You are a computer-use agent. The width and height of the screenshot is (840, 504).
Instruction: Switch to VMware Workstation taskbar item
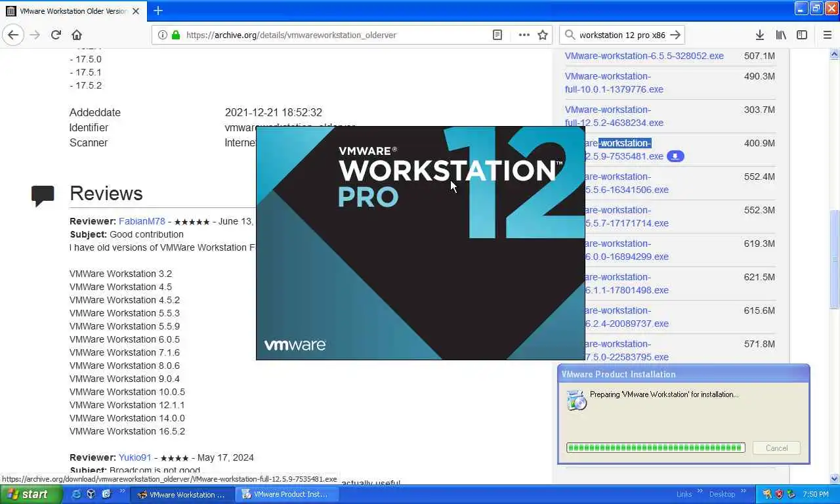coord(182,494)
